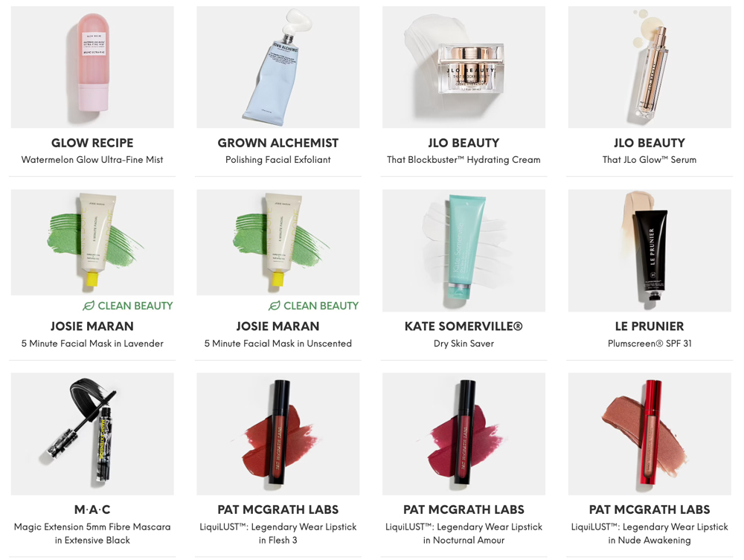Open Plumscreen SPF 31 product link

650,344
